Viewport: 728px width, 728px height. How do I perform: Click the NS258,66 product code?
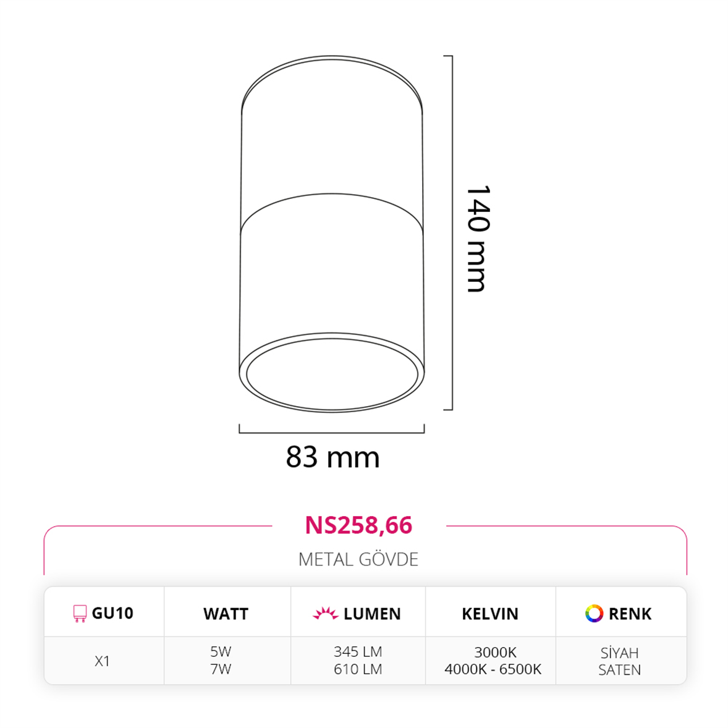click(x=358, y=525)
